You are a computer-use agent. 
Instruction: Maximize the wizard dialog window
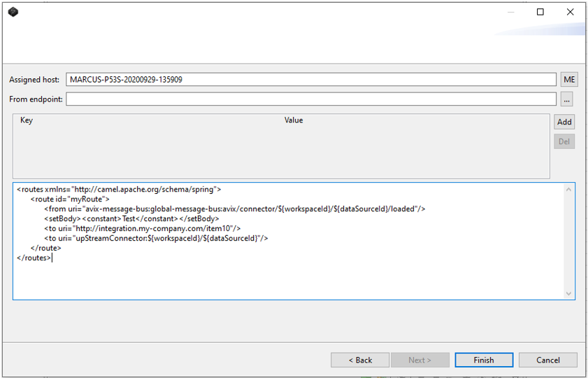click(540, 12)
